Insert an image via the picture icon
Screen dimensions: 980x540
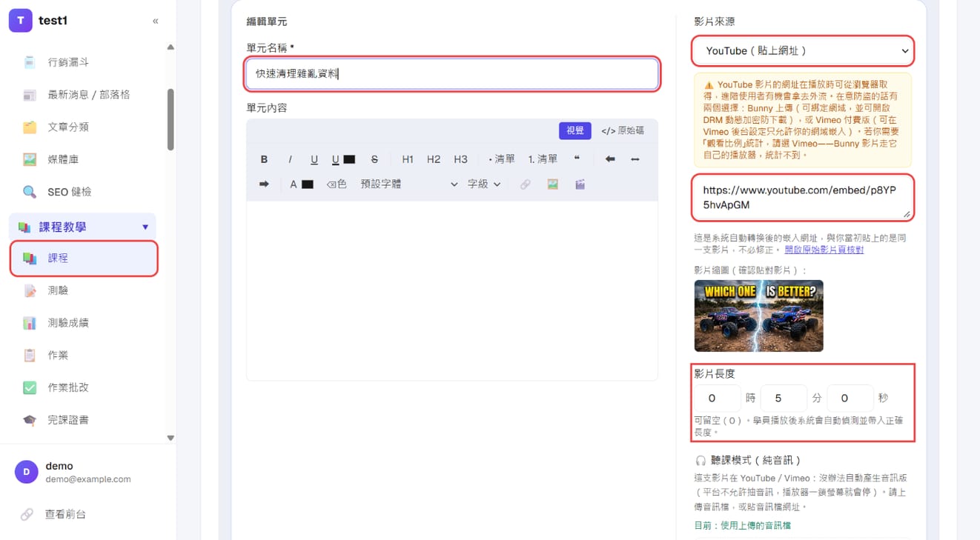click(x=553, y=184)
